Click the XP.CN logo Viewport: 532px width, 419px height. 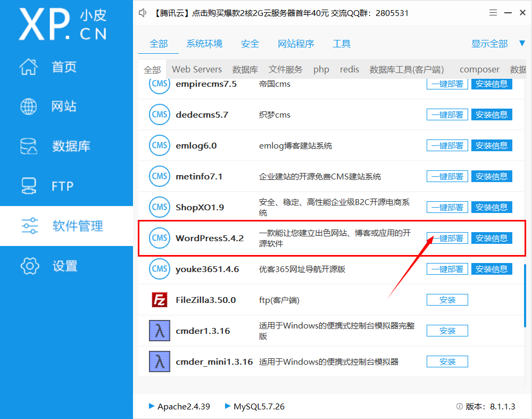(63, 24)
